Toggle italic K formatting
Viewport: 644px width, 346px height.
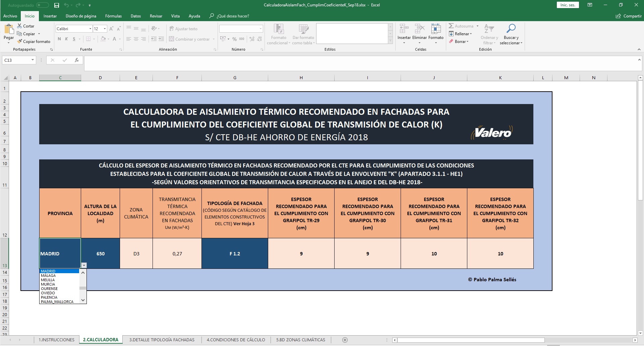(66, 39)
